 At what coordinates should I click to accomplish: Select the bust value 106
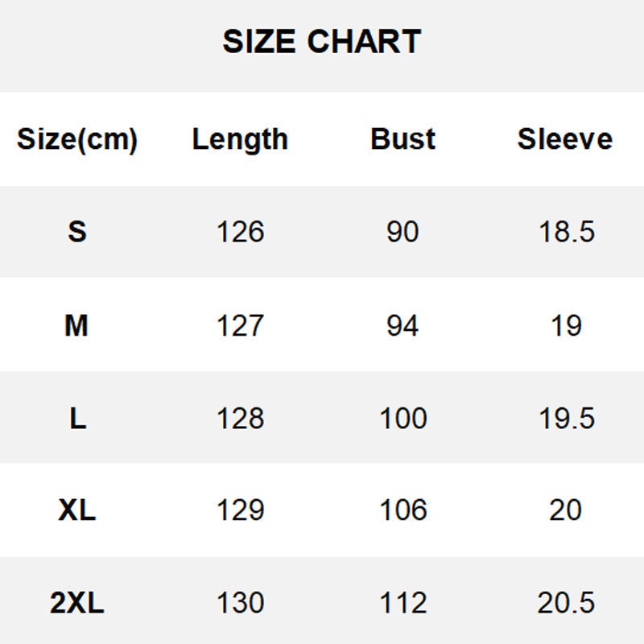click(402, 510)
